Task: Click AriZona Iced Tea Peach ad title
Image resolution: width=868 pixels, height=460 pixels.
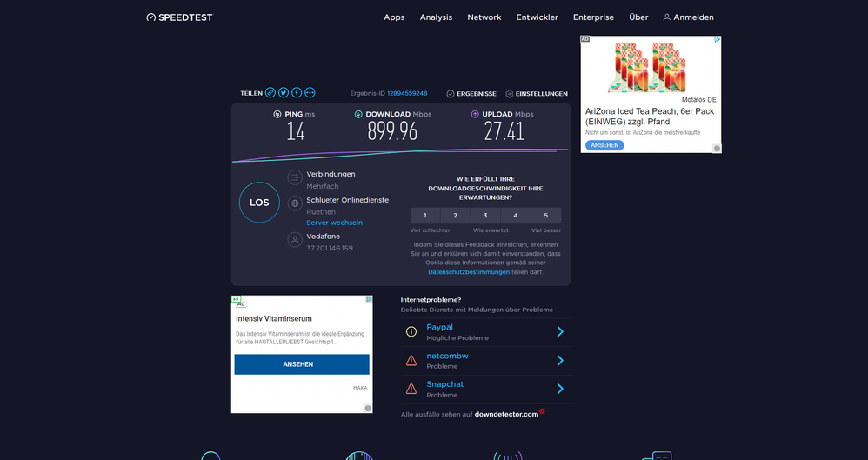Action: pos(650,117)
